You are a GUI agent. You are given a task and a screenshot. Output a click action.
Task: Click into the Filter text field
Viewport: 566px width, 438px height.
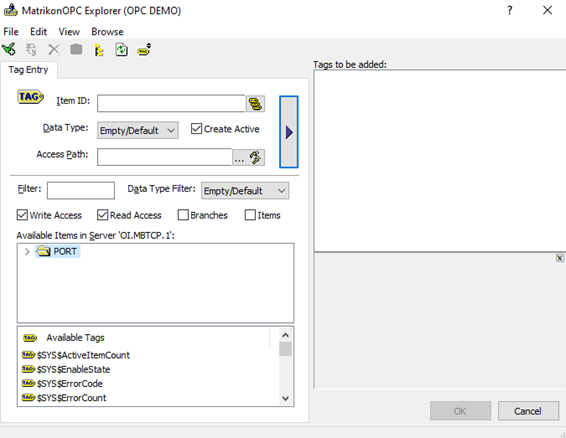(81, 190)
